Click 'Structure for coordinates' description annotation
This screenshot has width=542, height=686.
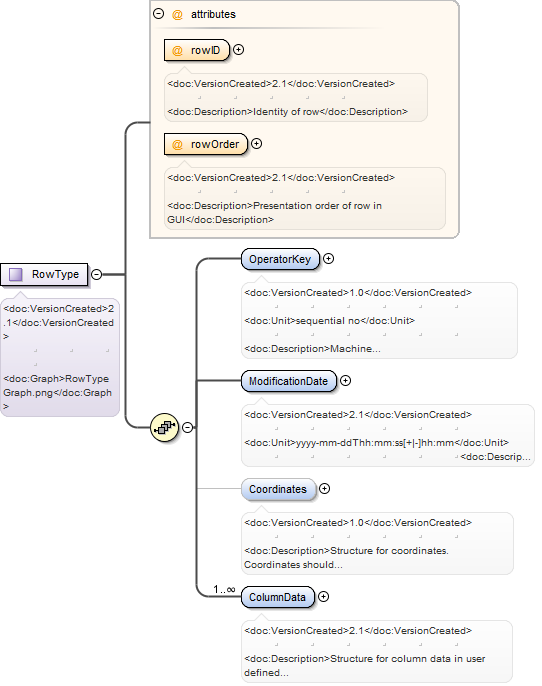pyautogui.click(x=346, y=557)
